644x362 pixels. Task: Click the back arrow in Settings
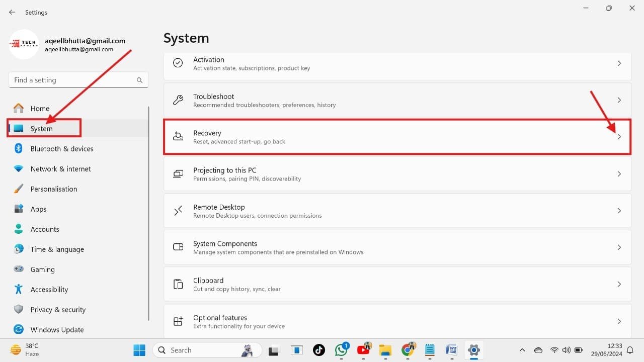point(12,12)
